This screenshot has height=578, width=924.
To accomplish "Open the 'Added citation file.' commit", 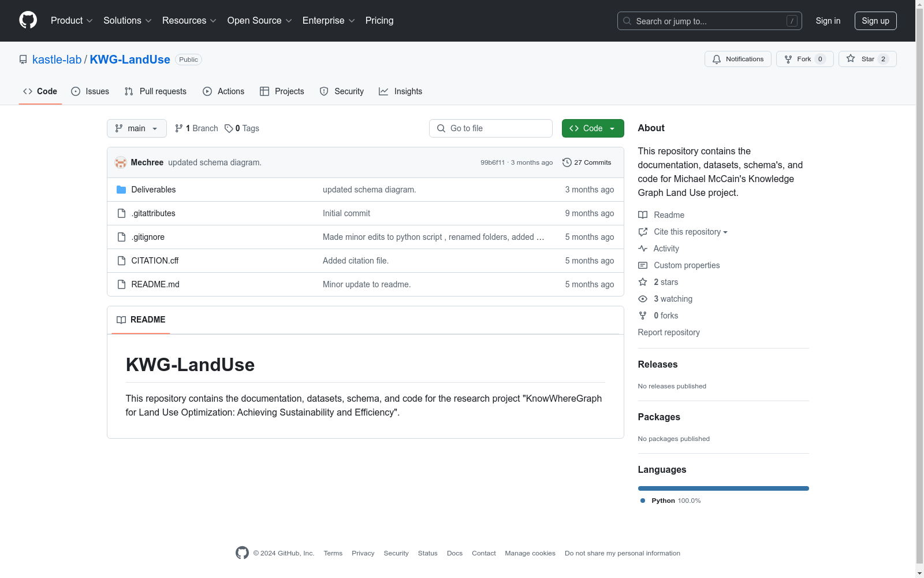I will (x=356, y=261).
